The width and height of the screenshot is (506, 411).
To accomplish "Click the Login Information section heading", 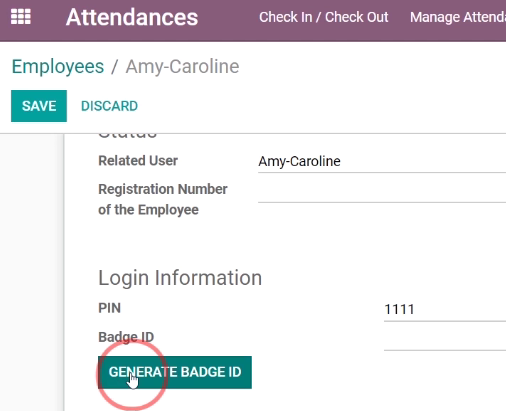I will [180, 278].
